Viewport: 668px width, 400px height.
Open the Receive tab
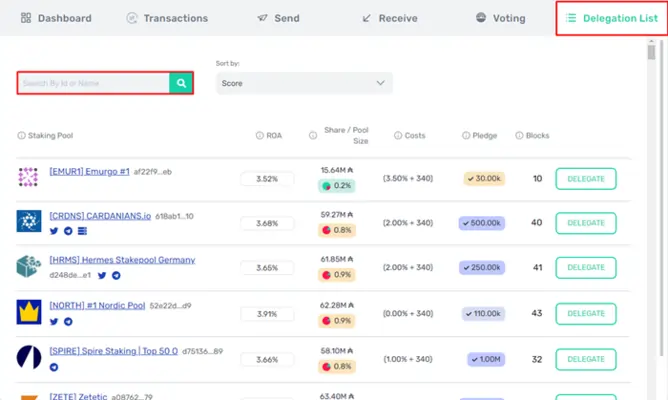pos(389,18)
